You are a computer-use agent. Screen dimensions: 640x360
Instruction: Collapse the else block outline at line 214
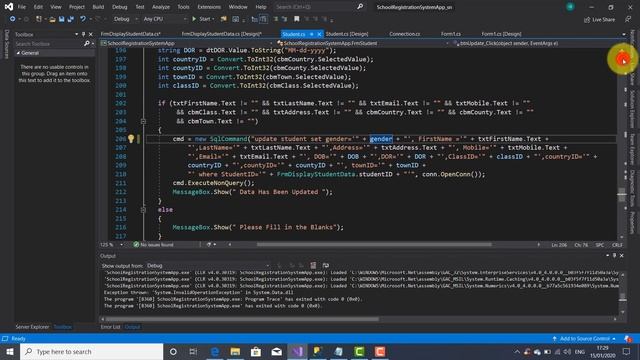tap(143, 209)
